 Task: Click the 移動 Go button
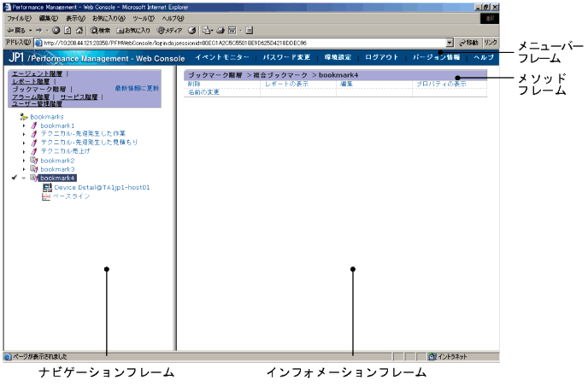468,43
